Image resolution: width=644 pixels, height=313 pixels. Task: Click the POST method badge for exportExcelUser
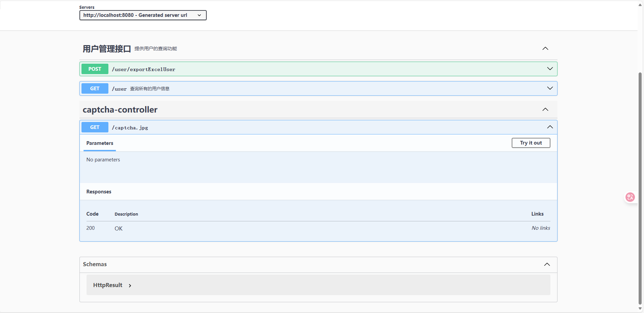pos(95,69)
